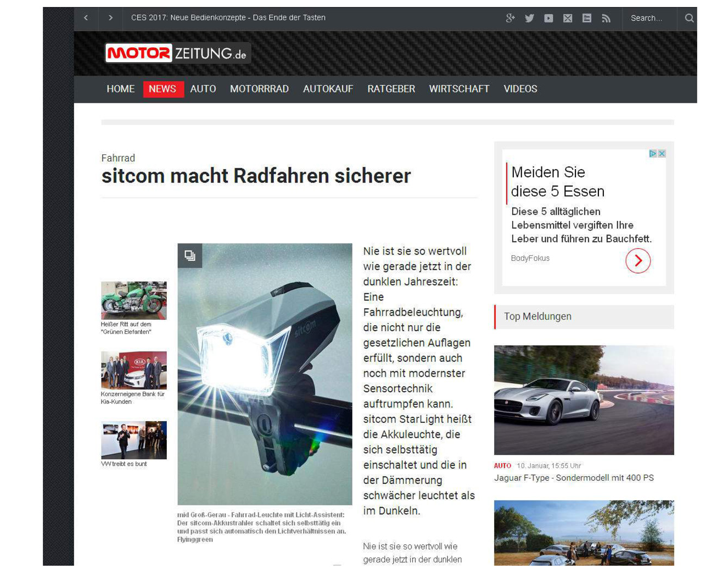Open the Google Plus social icon
This screenshot has width=728, height=585.
coord(510,18)
